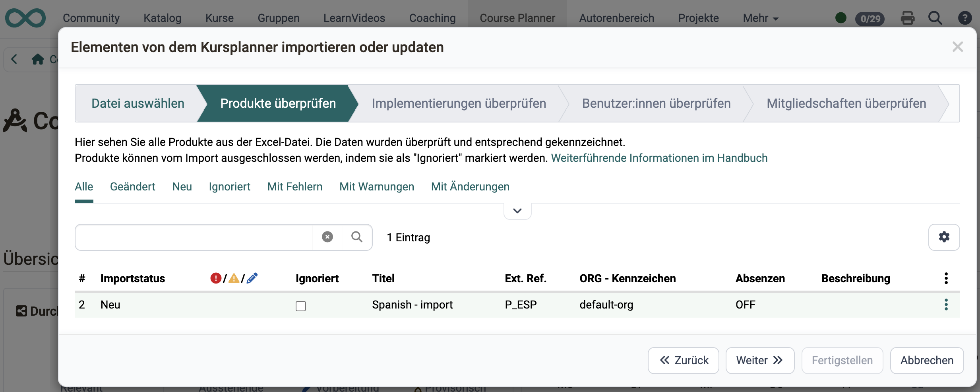Image resolution: width=980 pixels, height=392 pixels.
Task: Run the table search with magnifier
Action: pyautogui.click(x=357, y=237)
